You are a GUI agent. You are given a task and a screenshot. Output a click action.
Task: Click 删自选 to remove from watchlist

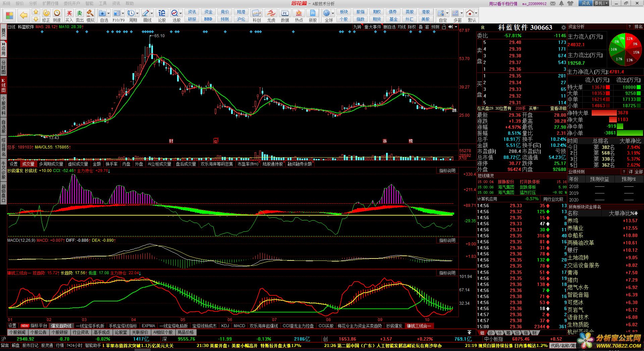click(x=389, y=27)
